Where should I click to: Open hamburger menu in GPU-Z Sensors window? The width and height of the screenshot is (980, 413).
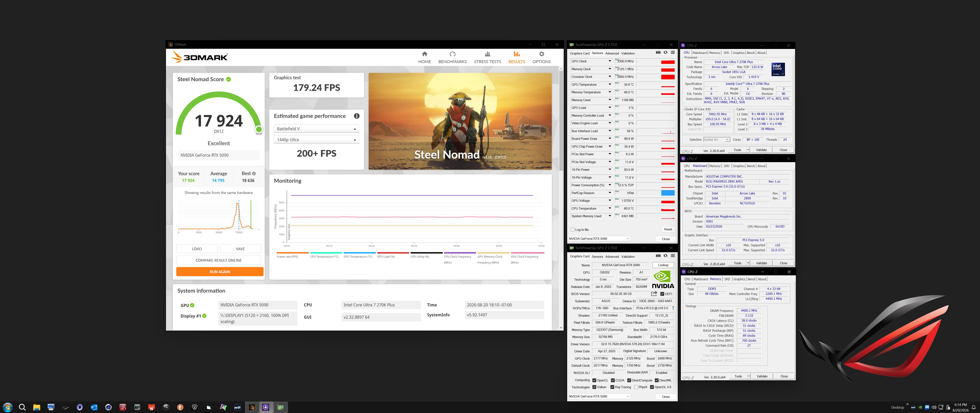tap(673, 53)
